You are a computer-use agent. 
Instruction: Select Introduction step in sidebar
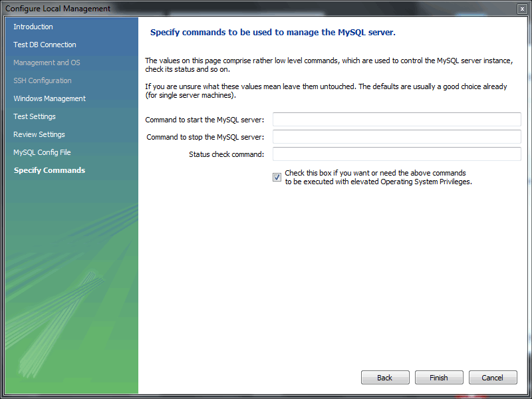33,27
